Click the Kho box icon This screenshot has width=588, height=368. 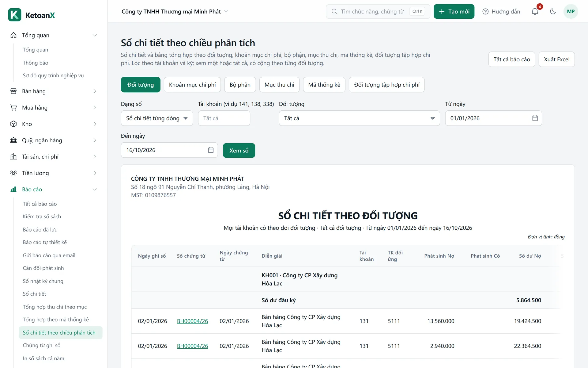[x=13, y=124]
